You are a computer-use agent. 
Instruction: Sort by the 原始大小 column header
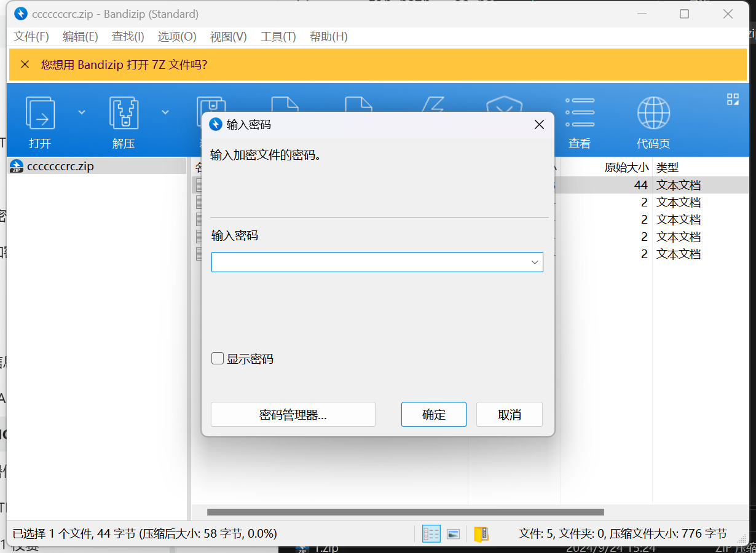coord(626,167)
